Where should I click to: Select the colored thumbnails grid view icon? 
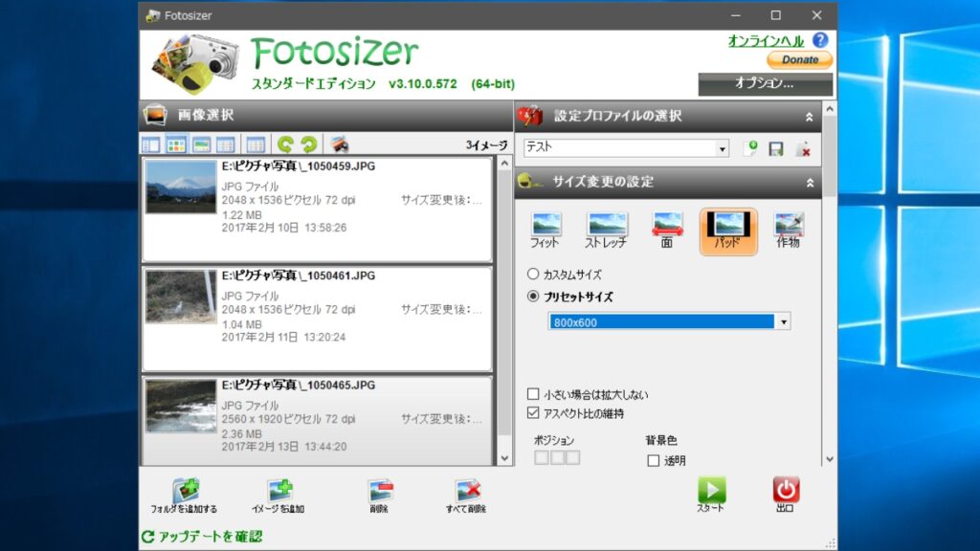[x=176, y=145]
